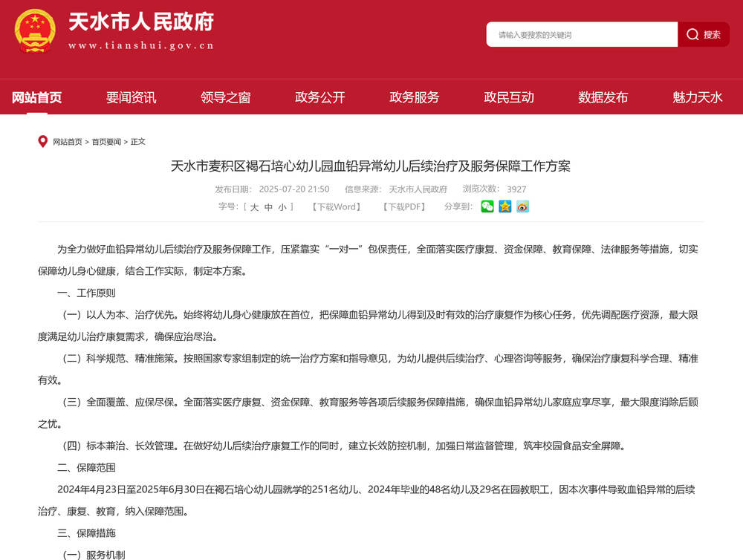Viewport: 743px width, 560px height.
Task: Open the 政务服务 menu
Action: point(414,97)
